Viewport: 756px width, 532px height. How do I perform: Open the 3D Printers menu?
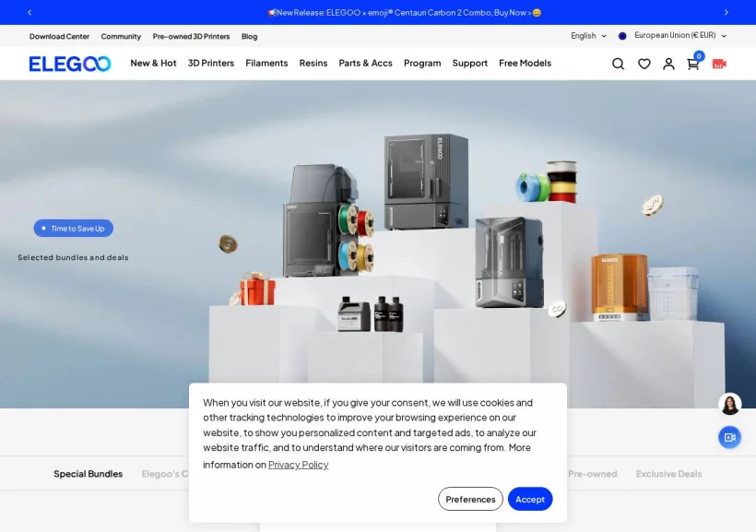pyautogui.click(x=211, y=64)
